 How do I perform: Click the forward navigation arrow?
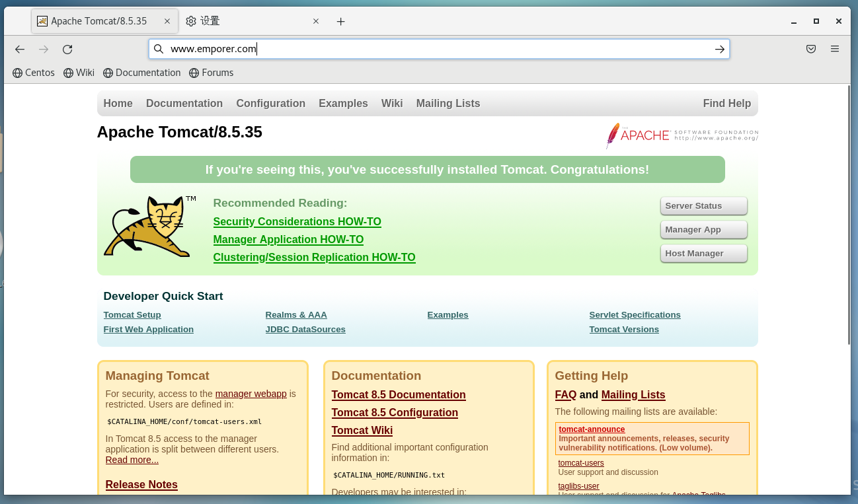(x=44, y=49)
